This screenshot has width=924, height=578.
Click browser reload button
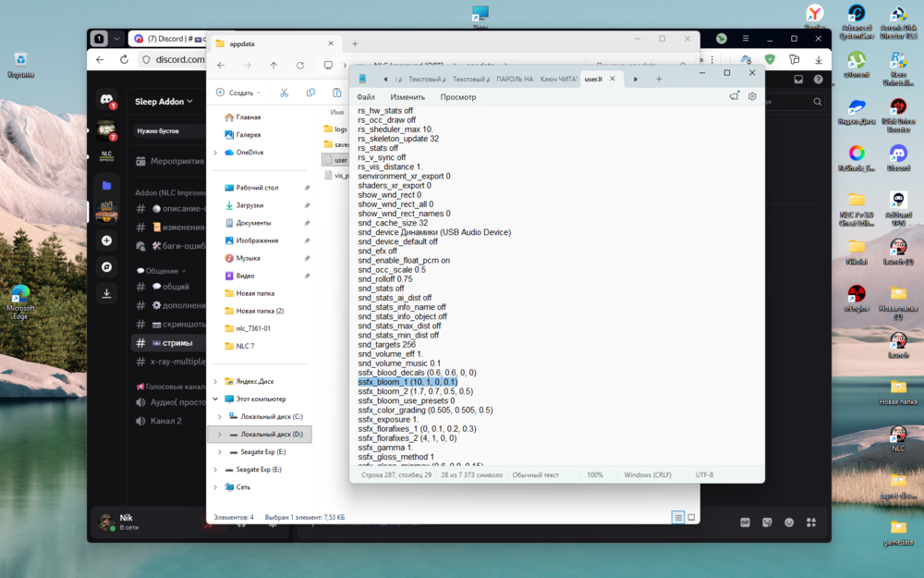coord(124,59)
